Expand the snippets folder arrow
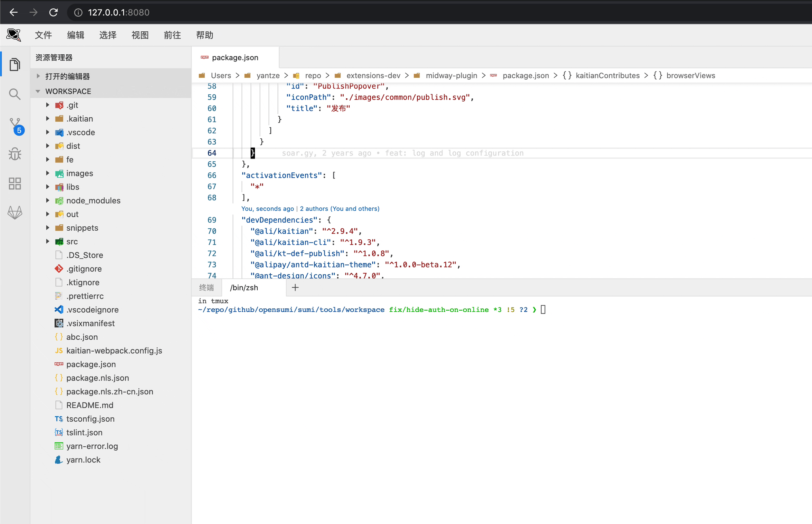 48,228
